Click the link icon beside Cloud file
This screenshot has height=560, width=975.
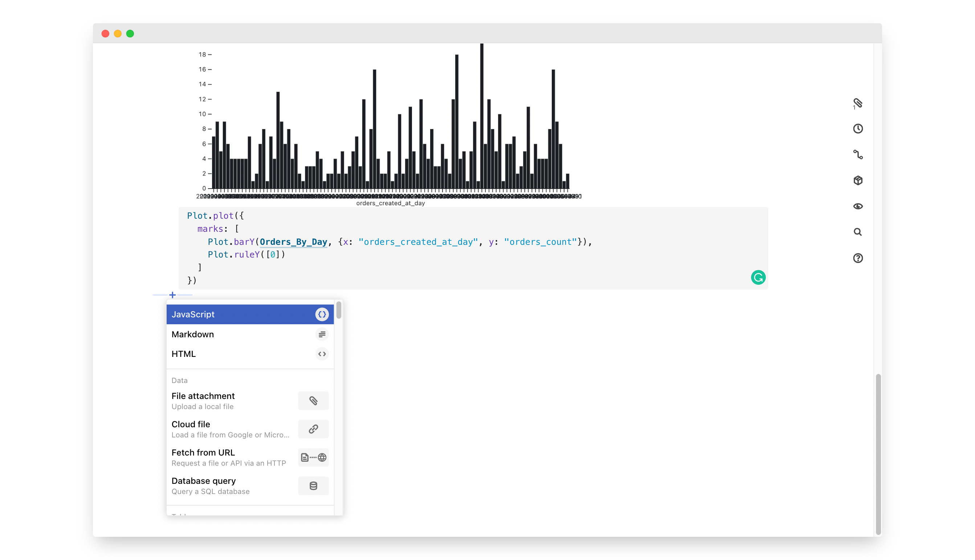(x=313, y=429)
